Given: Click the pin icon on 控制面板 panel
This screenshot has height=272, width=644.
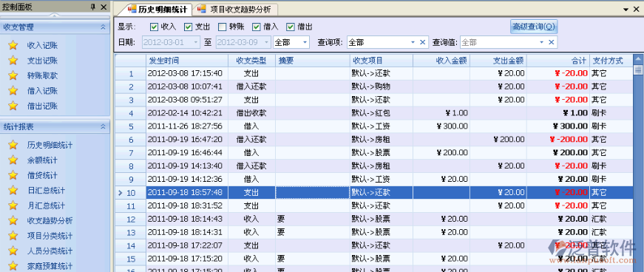Looking at the screenshot, I should coord(93,7).
